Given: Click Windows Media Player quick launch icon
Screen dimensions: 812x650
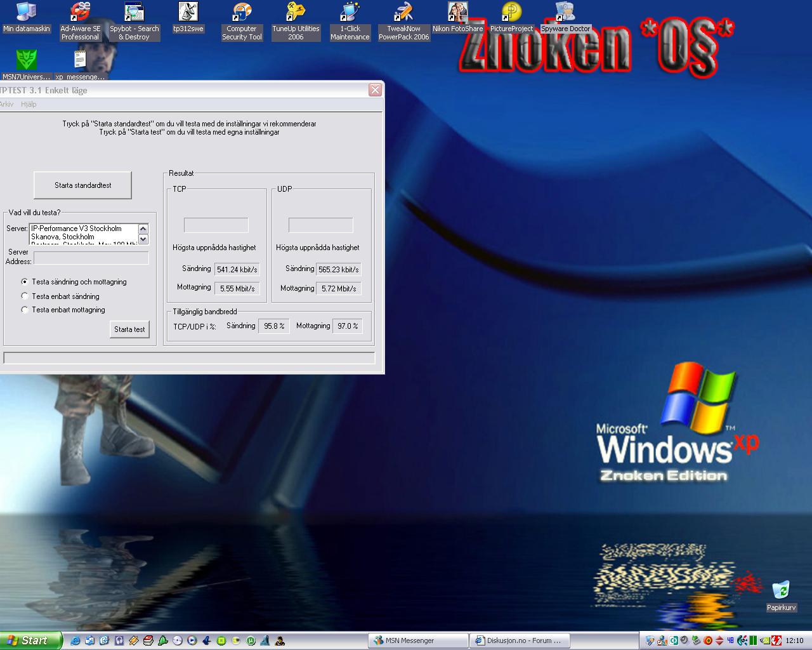Looking at the screenshot, I should coord(192,640).
